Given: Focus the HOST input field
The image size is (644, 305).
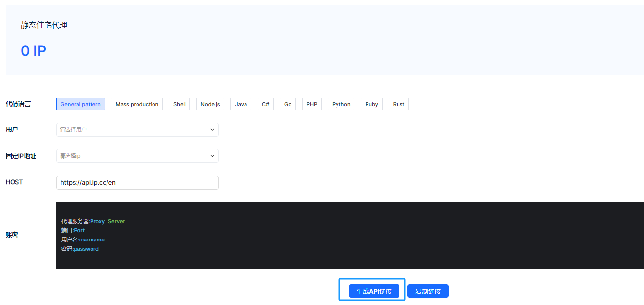Looking at the screenshot, I should click(137, 183).
